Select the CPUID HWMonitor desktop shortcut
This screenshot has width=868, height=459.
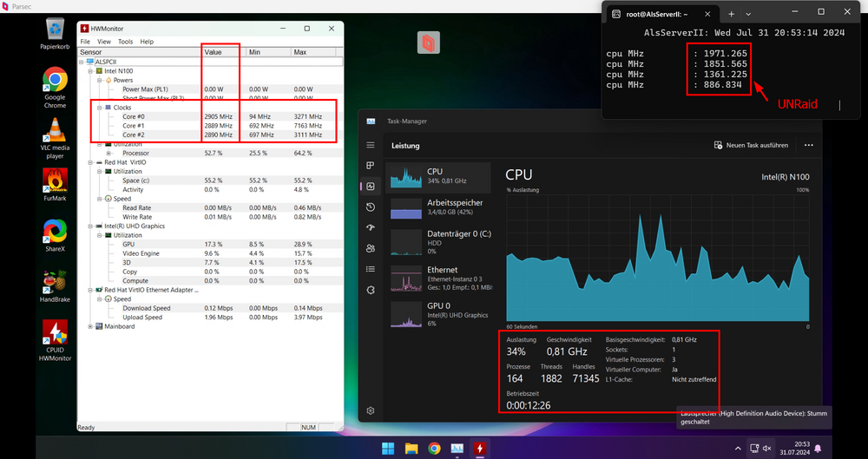pyautogui.click(x=55, y=340)
